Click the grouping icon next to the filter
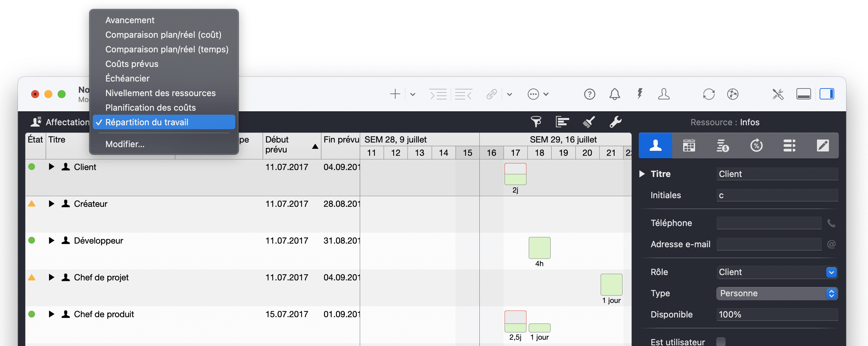The height and width of the screenshot is (346, 868). [562, 122]
